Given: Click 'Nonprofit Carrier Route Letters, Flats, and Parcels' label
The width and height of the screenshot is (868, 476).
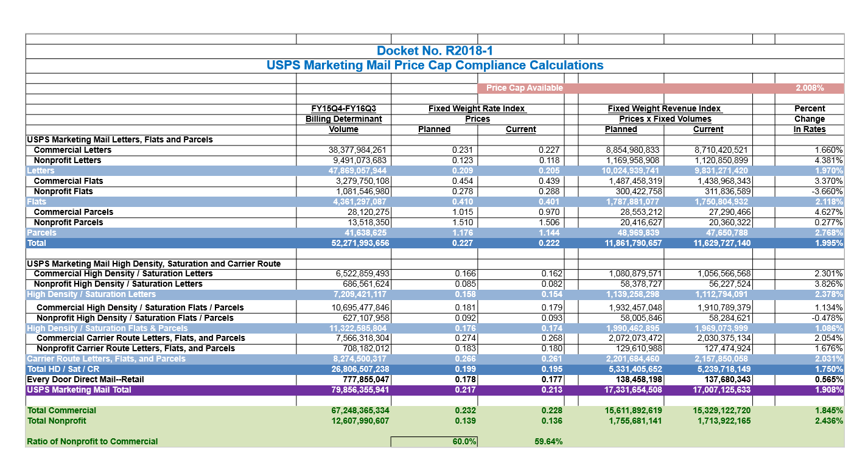Looking at the screenshot, I should click(x=136, y=349).
